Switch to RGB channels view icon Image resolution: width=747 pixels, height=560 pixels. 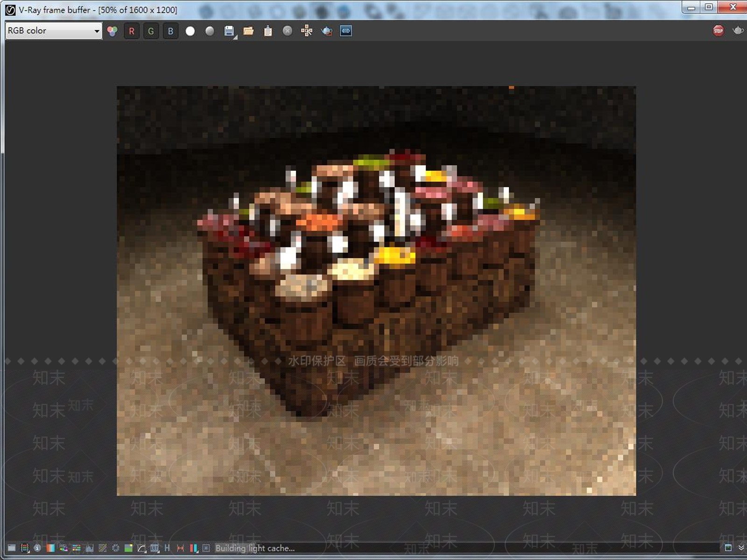click(x=112, y=31)
